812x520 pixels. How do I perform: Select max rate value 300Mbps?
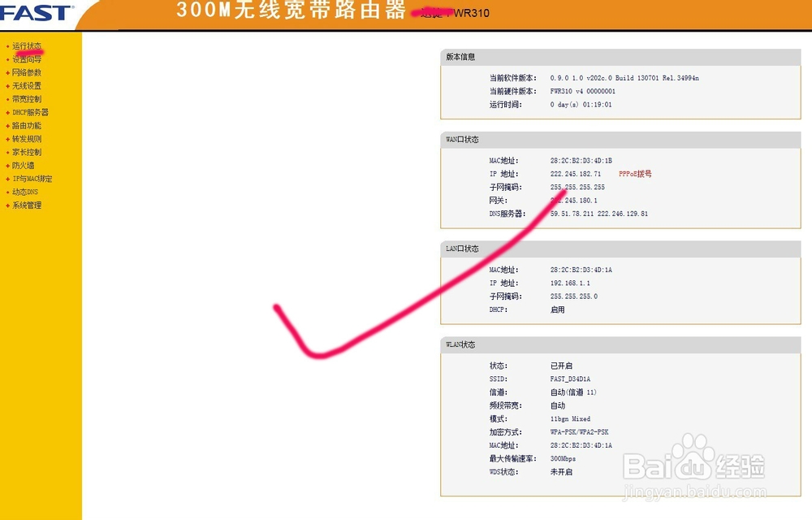coord(563,458)
